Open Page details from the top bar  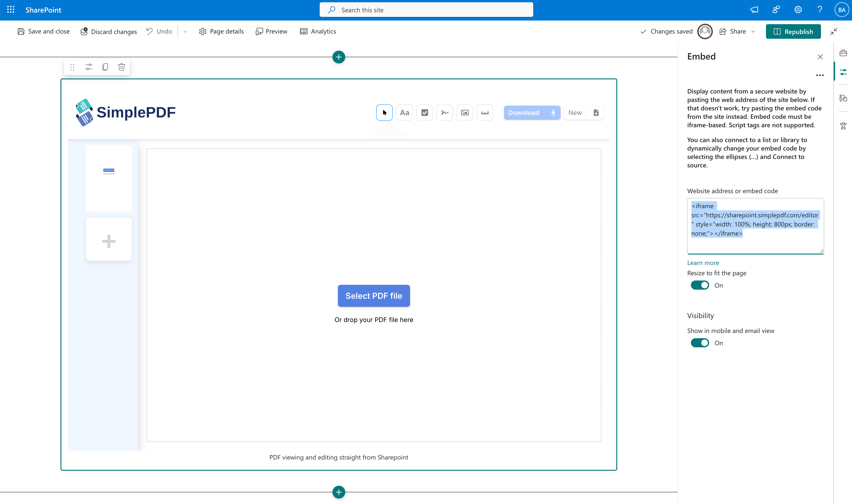(222, 31)
